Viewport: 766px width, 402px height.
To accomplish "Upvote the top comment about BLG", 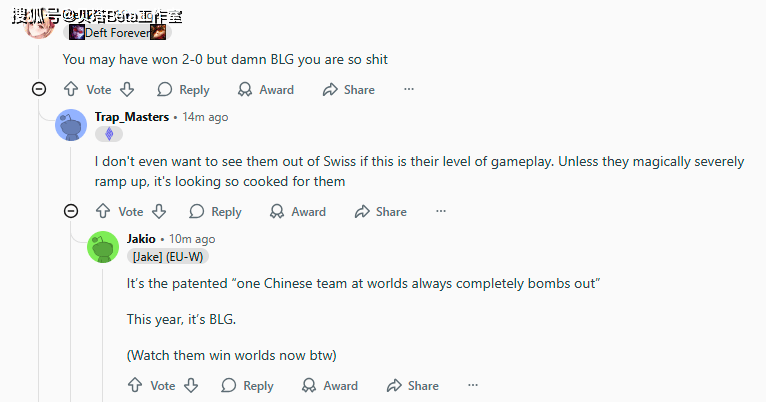I will coord(71,90).
